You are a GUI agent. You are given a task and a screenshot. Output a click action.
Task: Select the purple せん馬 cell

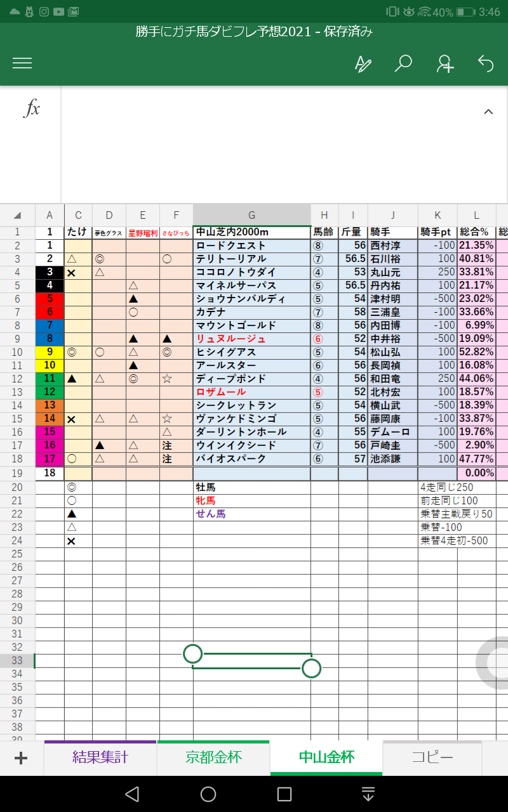pyautogui.click(x=252, y=514)
